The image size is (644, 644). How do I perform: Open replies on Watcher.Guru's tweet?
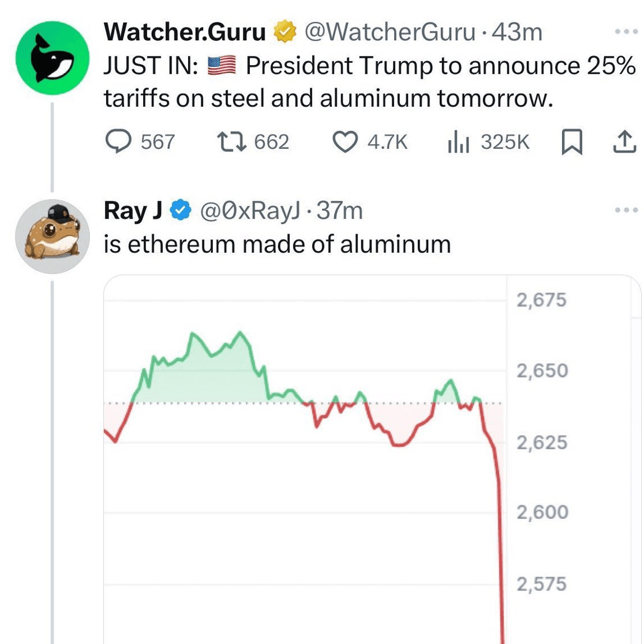[119, 142]
